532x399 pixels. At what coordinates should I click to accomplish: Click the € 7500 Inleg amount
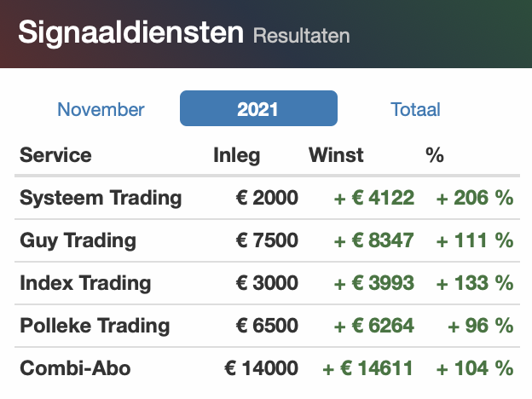(267, 240)
